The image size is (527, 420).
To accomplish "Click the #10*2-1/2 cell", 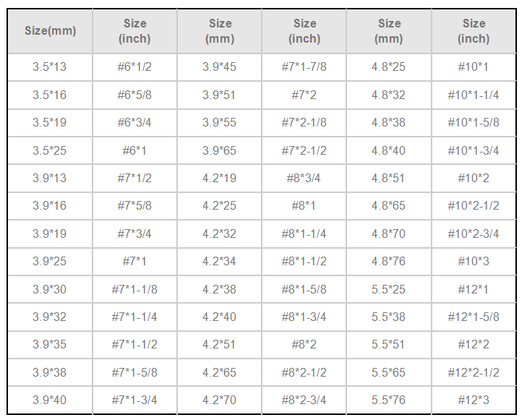I will (474, 205).
